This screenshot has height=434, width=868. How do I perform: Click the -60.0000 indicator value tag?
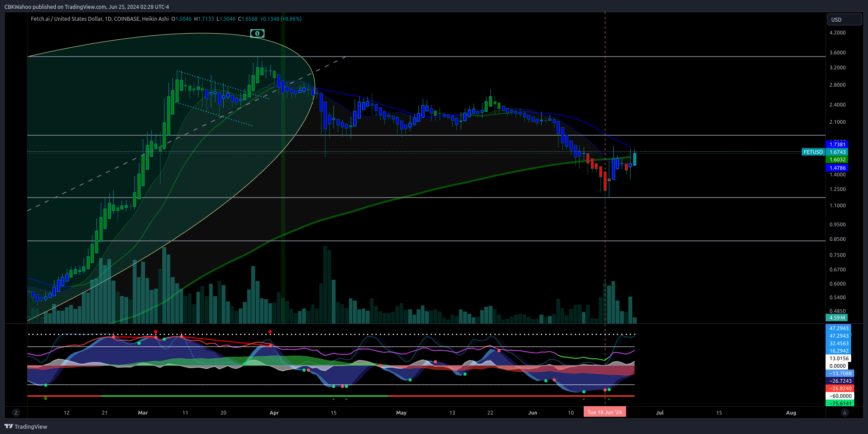840,396
